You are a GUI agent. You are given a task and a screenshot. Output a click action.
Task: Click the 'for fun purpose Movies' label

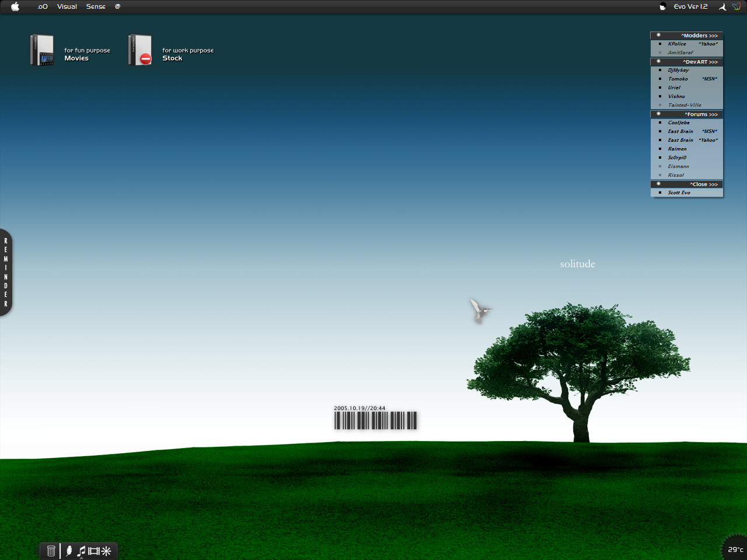pos(87,54)
